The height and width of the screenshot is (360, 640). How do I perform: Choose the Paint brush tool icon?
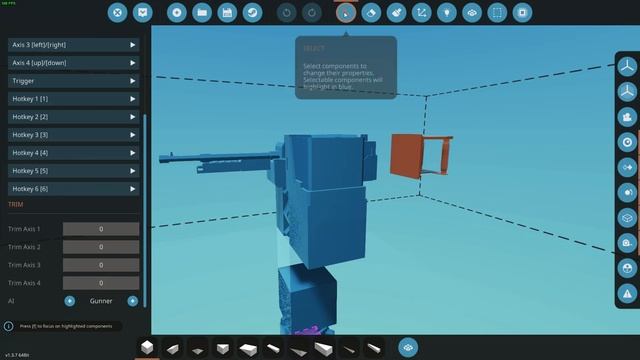pyautogui.click(x=396, y=13)
